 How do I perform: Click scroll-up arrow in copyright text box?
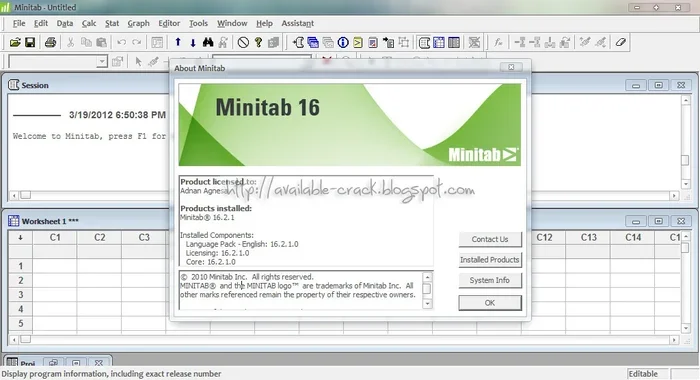[427, 277]
